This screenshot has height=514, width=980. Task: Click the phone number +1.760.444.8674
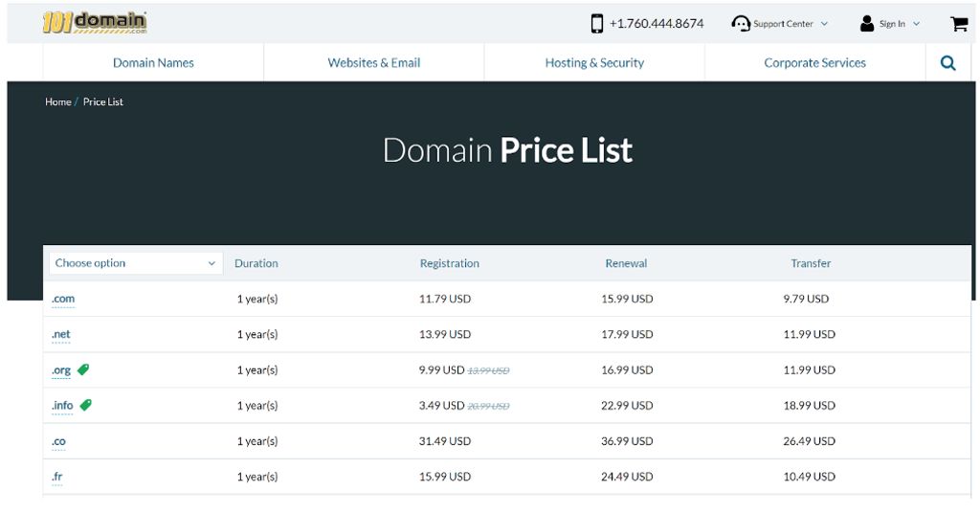pyautogui.click(x=657, y=24)
